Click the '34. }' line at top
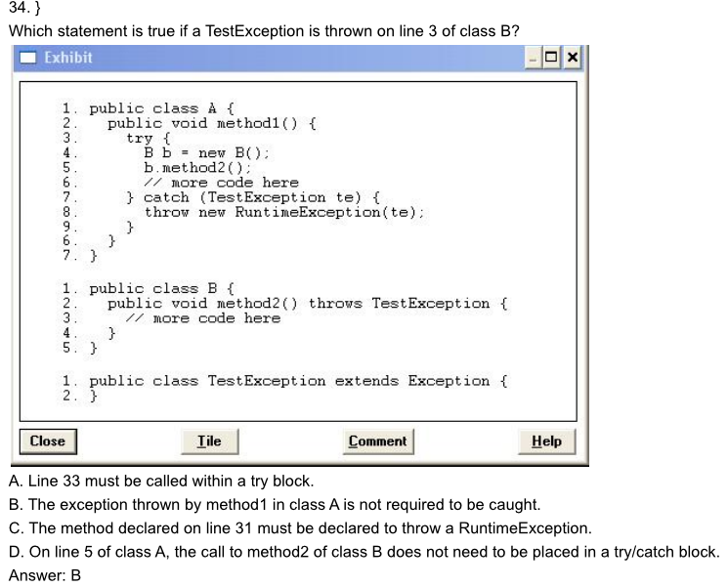Image resolution: width=728 pixels, height=587 pixels. (x=24, y=8)
